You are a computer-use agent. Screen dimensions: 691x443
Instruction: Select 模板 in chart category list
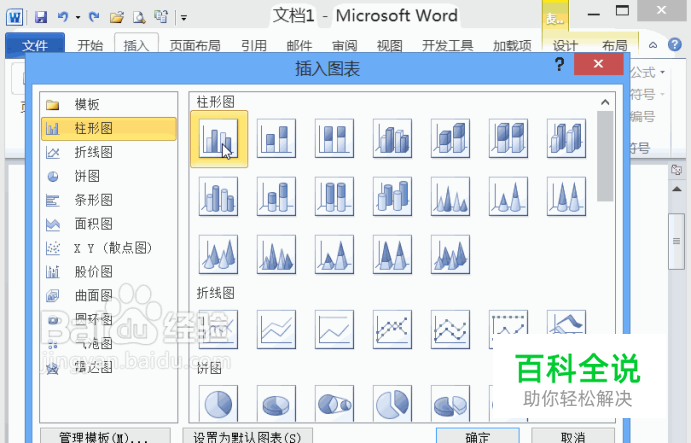(x=109, y=104)
